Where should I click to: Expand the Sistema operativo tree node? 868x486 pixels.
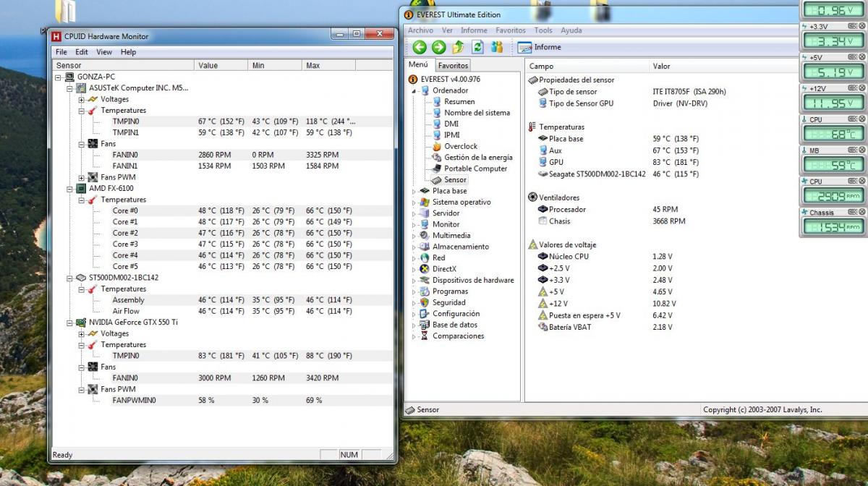(414, 202)
